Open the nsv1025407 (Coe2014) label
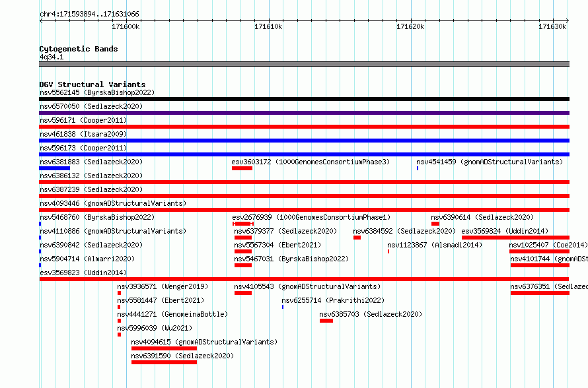 point(548,245)
